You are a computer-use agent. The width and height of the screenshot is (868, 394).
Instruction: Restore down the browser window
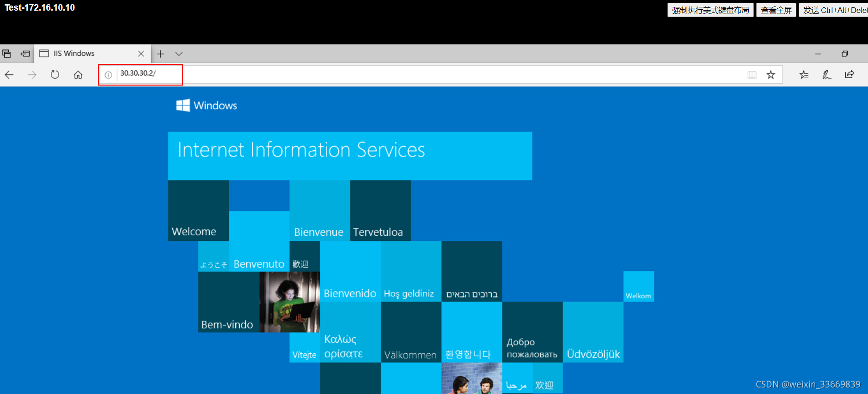(844, 54)
